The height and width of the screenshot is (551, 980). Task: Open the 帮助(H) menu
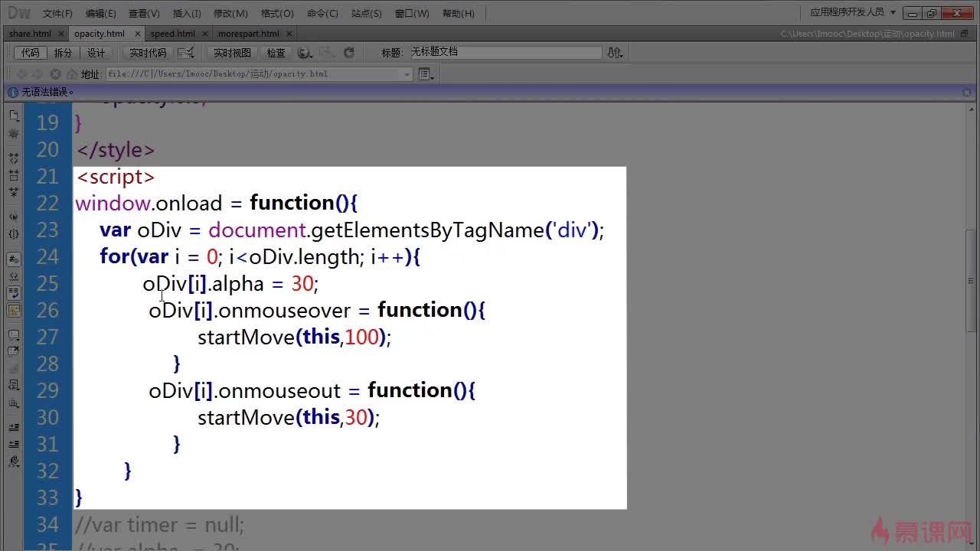click(x=458, y=13)
